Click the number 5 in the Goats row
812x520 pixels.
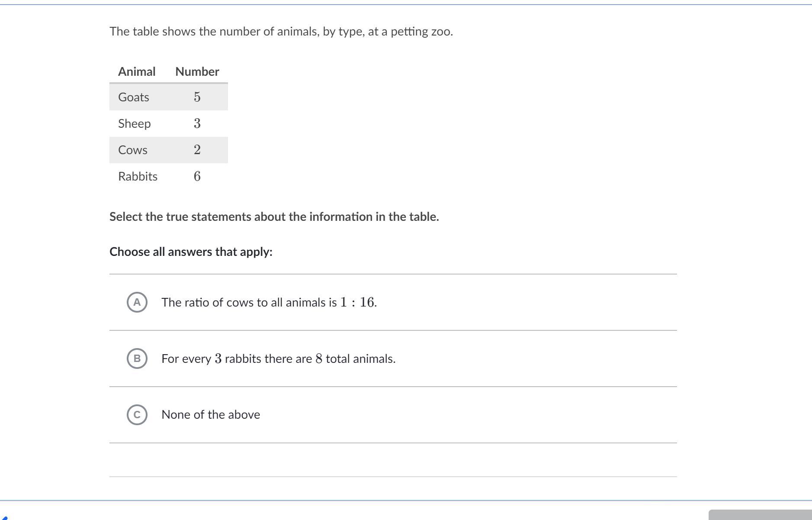tap(197, 97)
